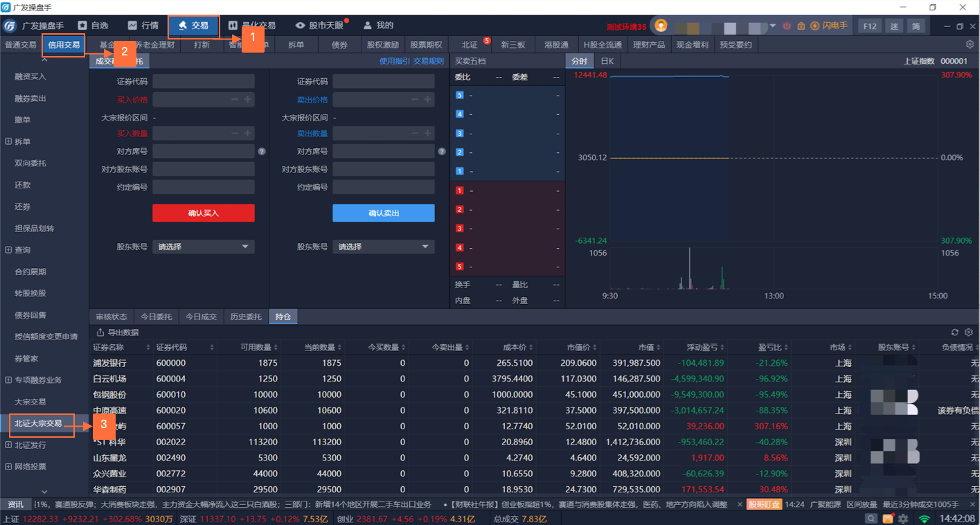The image size is (980, 525).
Task: Switch chart to 日K tab
Action: 607,61
